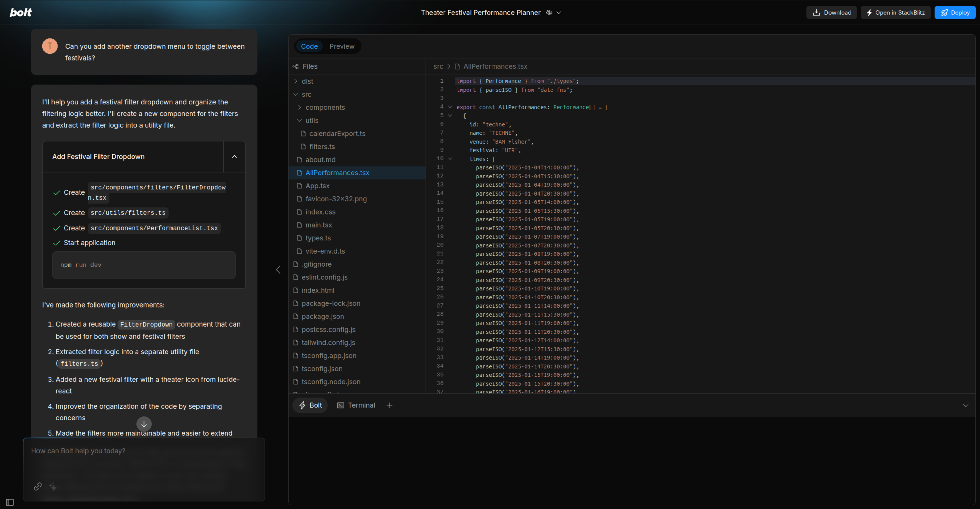
Task: Toggle project visibility eye-slash icon
Action: [549, 12]
